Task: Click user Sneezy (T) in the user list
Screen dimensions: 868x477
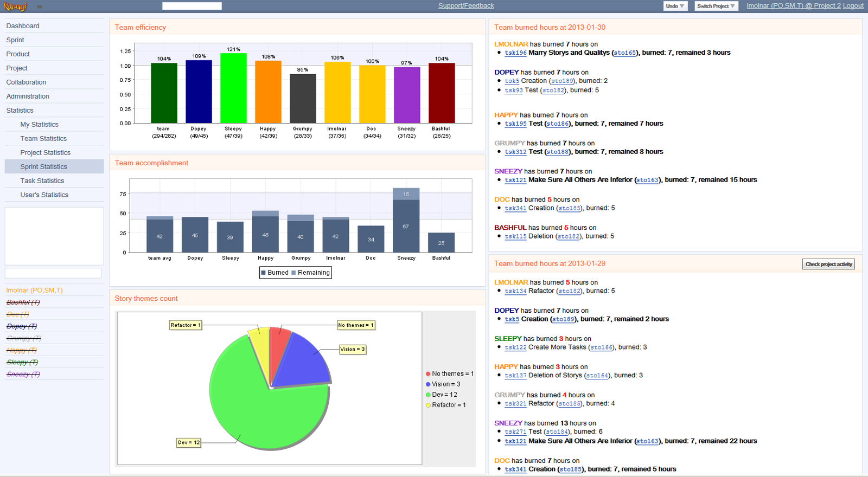Action: click(x=23, y=374)
